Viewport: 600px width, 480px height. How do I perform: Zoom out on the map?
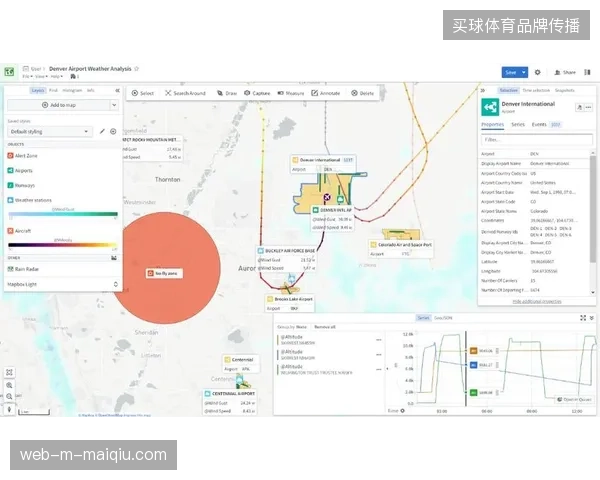(10, 397)
